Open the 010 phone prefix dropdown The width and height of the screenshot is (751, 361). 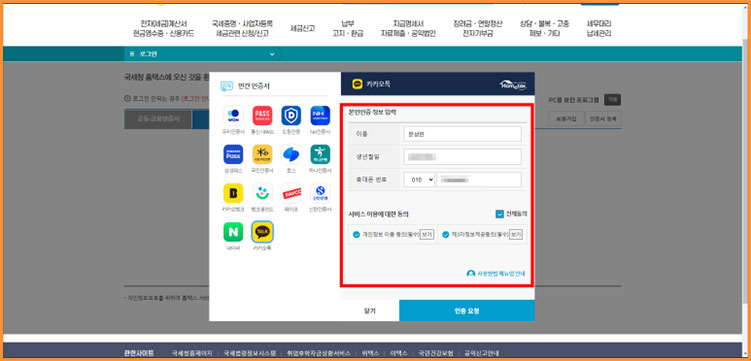[x=418, y=180]
